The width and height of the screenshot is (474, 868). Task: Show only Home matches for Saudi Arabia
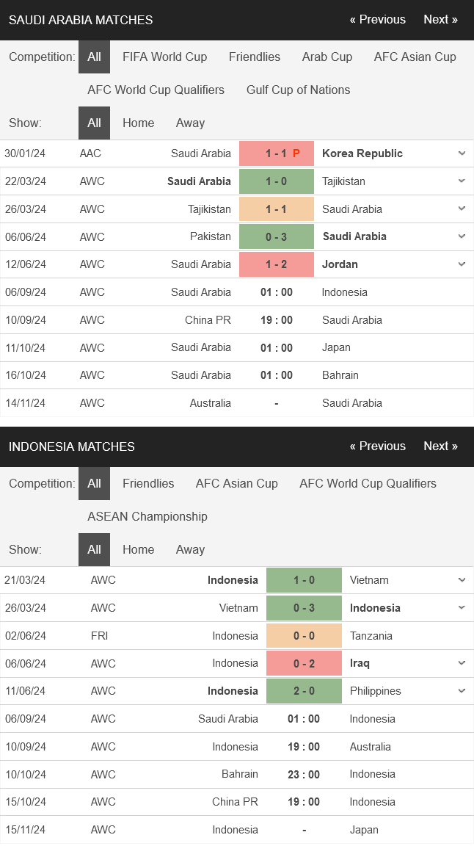[138, 123]
